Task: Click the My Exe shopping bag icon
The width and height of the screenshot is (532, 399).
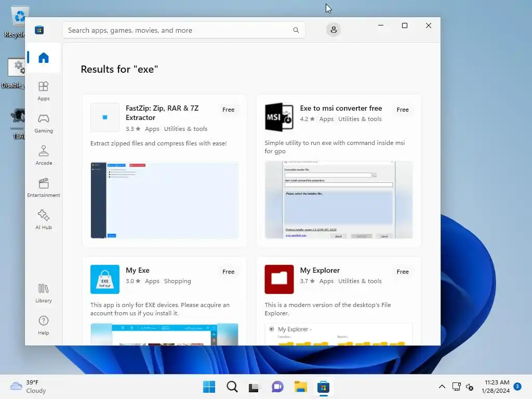Action: (x=105, y=279)
